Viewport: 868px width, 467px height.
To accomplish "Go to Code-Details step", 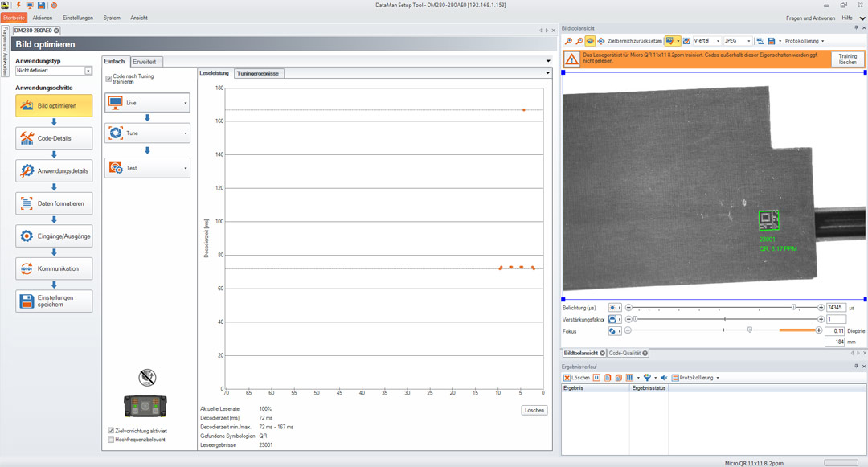I will (54, 138).
